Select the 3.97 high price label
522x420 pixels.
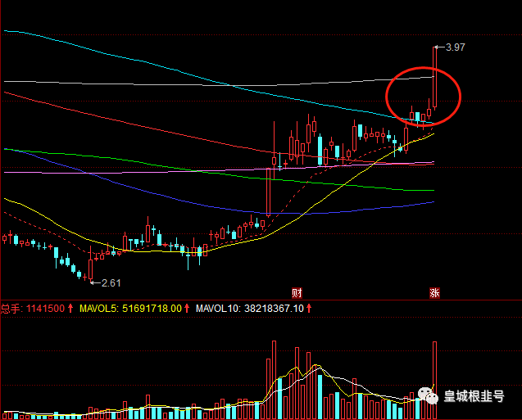(455, 47)
